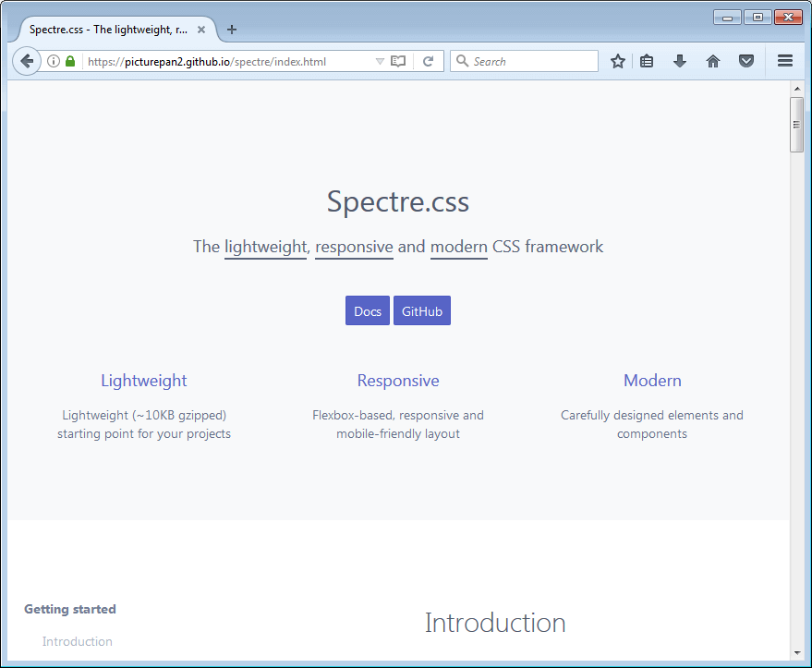This screenshot has height=668, width=812.
Task: Click the vertical scrollbar thumb
Action: [x=796, y=124]
